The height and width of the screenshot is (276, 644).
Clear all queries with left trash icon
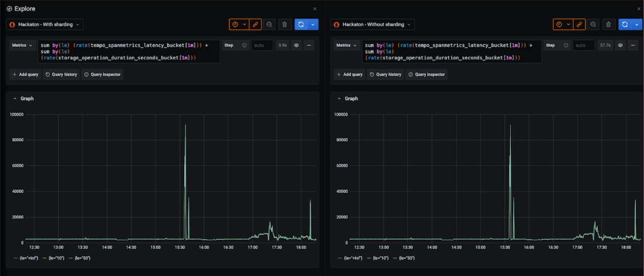click(x=284, y=25)
